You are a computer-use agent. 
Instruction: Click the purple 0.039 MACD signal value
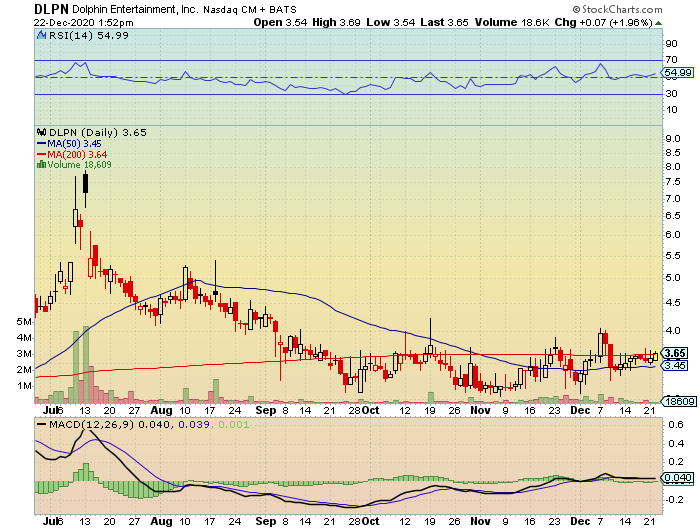click(x=194, y=424)
